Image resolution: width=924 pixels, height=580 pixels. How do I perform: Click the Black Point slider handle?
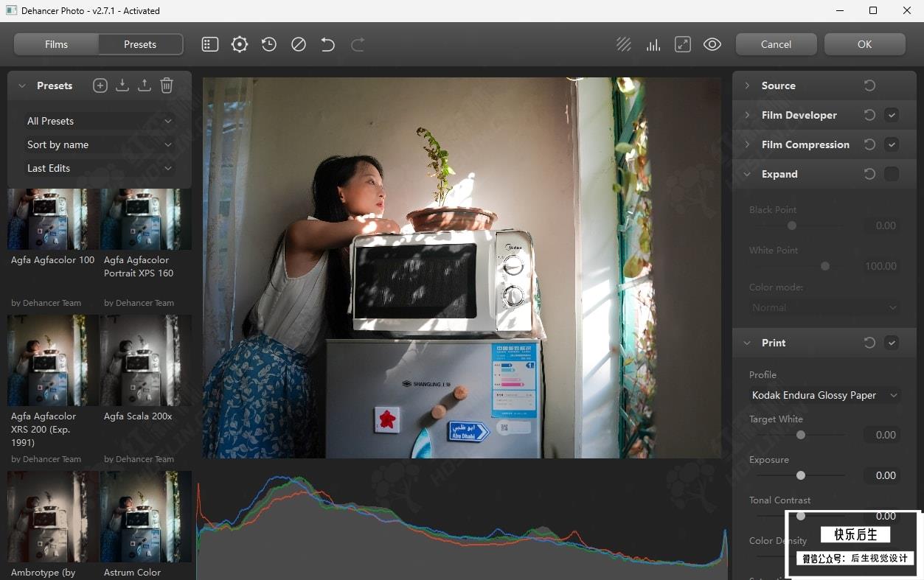pyautogui.click(x=792, y=226)
